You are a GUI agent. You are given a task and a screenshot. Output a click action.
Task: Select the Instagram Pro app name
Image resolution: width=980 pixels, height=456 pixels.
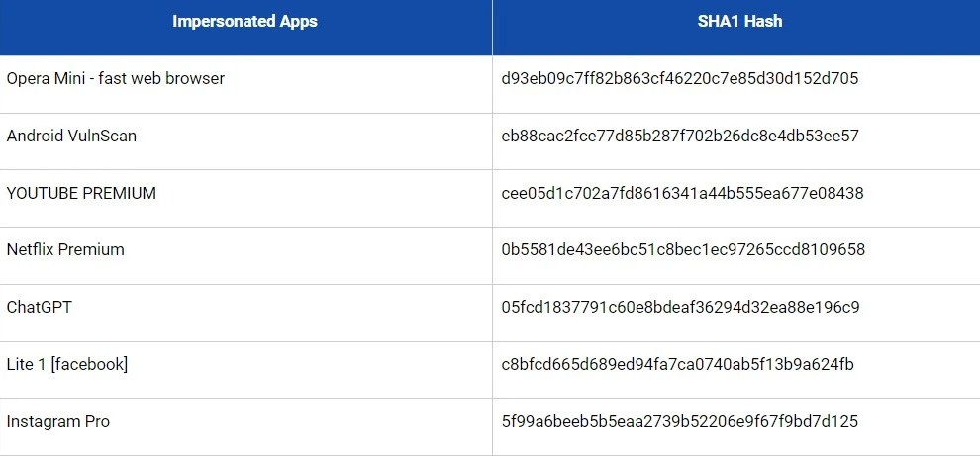coord(58,421)
